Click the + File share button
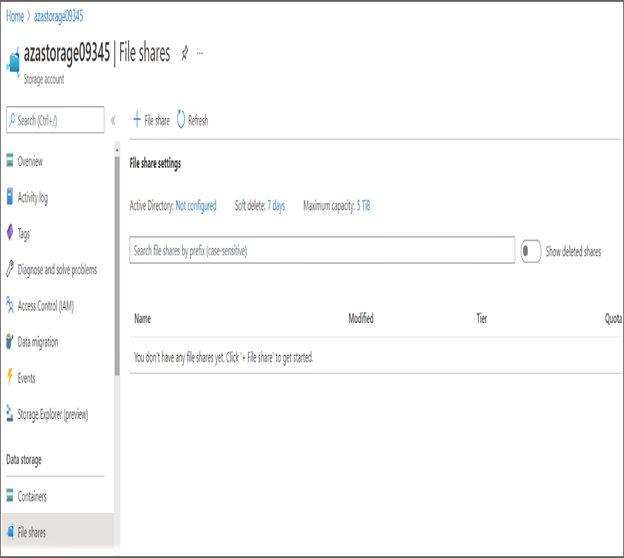Viewport: 624px width, 558px height. coord(151,119)
